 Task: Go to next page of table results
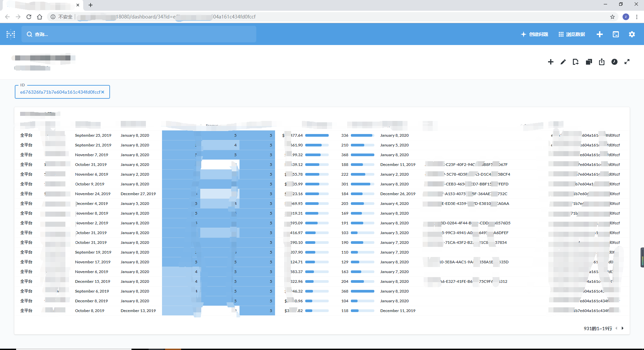pos(623,328)
